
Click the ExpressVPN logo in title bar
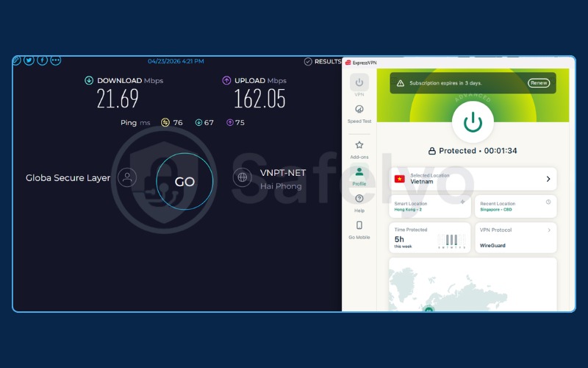(x=348, y=63)
